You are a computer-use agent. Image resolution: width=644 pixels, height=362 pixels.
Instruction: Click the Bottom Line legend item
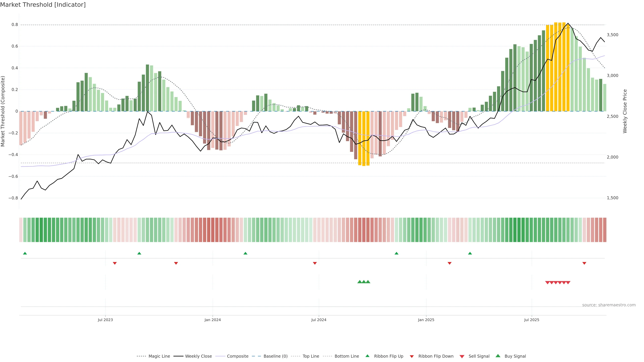click(346, 356)
